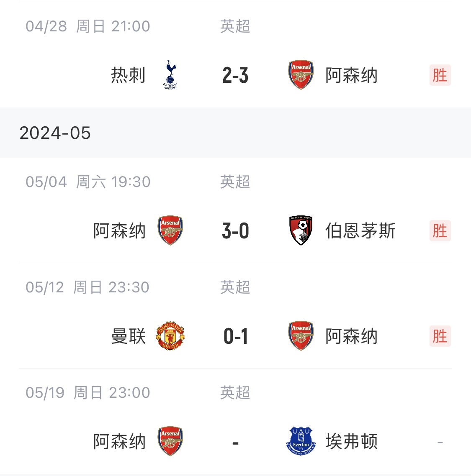Image resolution: width=471 pixels, height=476 pixels.
Task: Select the 胜 badge on the Manchester United match
Action: pos(440,336)
